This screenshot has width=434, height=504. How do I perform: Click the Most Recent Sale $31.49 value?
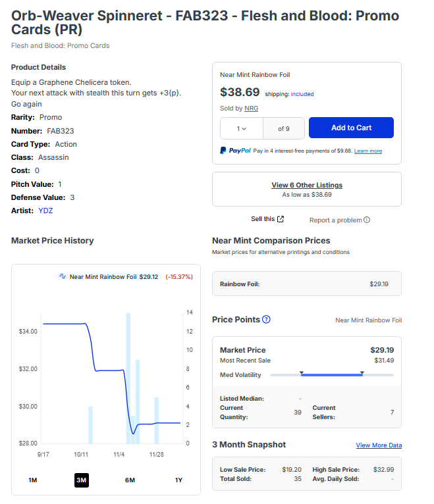click(x=384, y=361)
